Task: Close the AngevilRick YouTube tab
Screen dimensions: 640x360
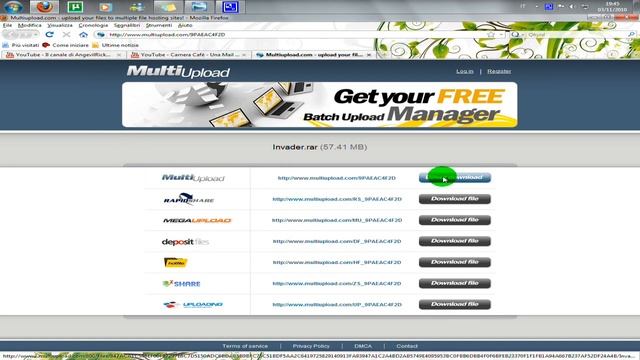Action: click(x=119, y=55)
